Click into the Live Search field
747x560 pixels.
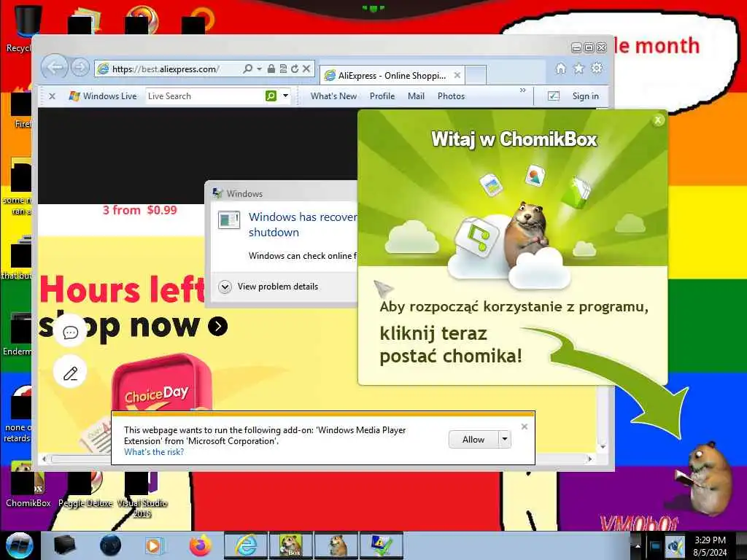[x=205, y=96]
